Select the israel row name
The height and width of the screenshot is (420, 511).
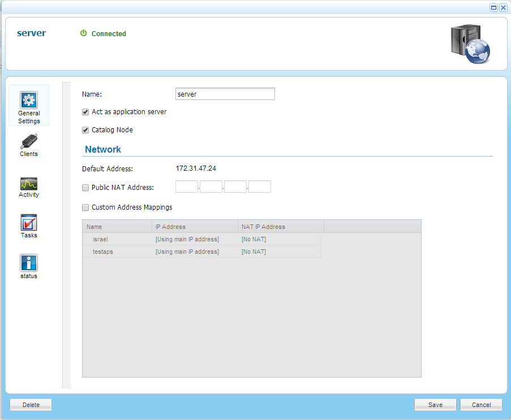tap(100, 239)
